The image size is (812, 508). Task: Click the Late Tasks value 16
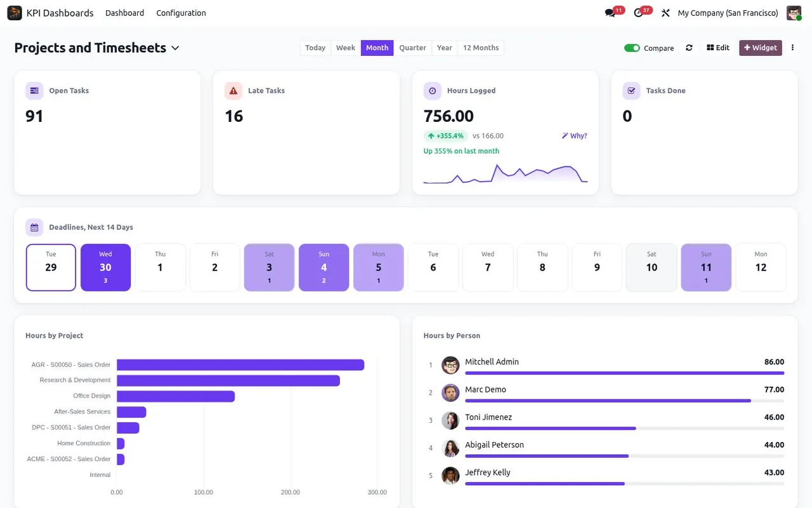click(234, 116)
